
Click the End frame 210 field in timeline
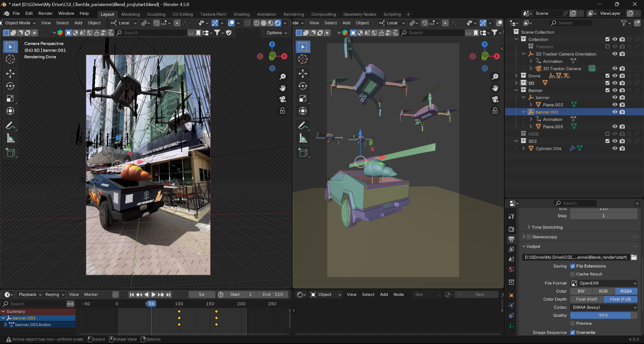click(x=272, y=295)
